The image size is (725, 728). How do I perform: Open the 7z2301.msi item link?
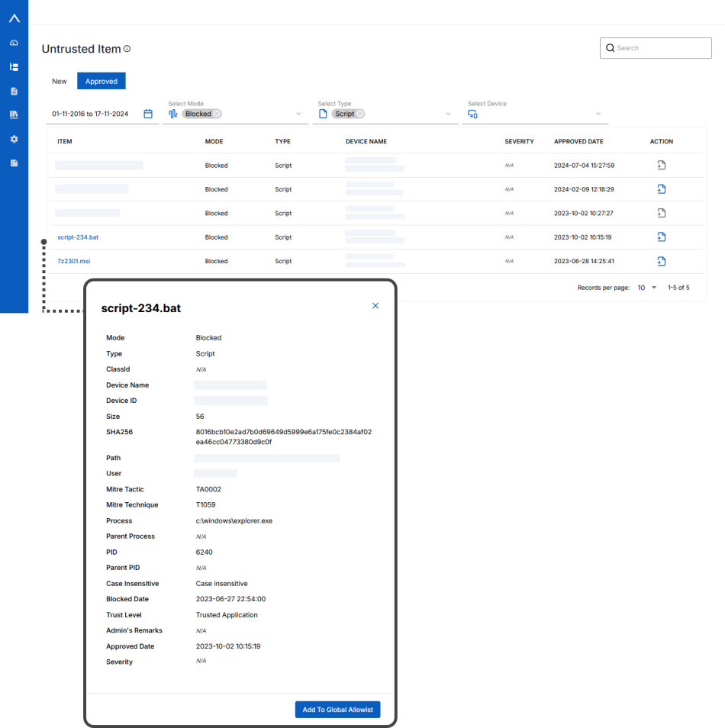tap(73, 261)
